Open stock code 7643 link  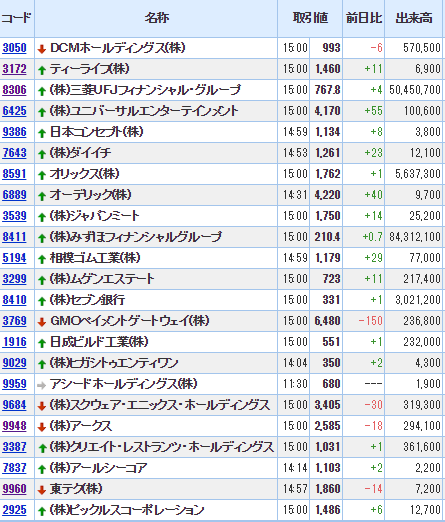point(14,153)
